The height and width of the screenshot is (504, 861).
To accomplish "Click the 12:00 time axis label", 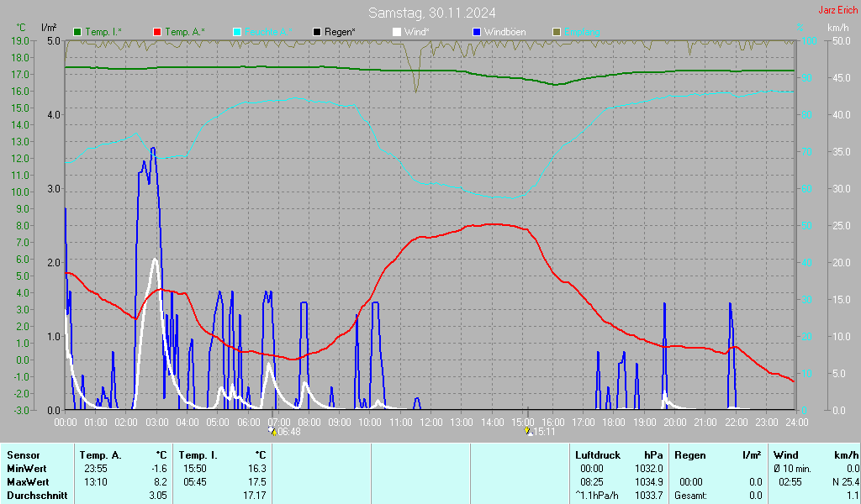I will tap(430, 421).
